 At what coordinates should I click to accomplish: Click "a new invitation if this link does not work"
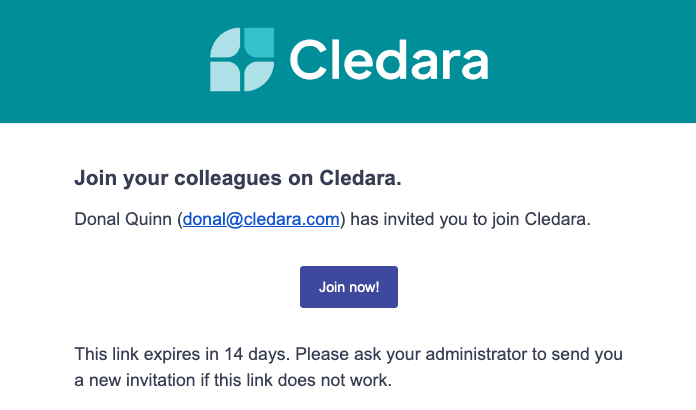[233, 380]
